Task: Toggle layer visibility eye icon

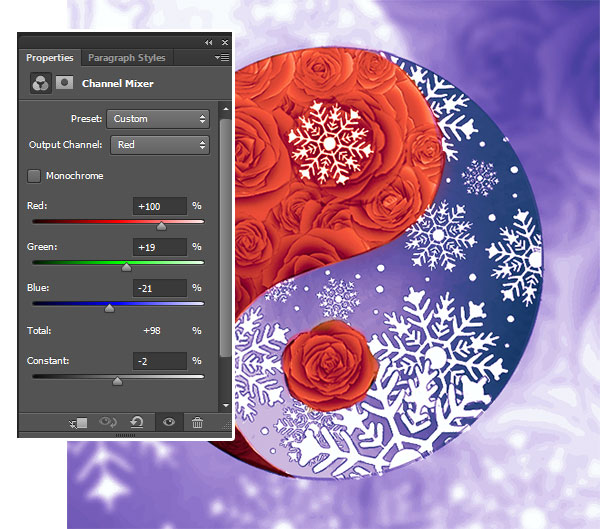Action: (169, 422)
